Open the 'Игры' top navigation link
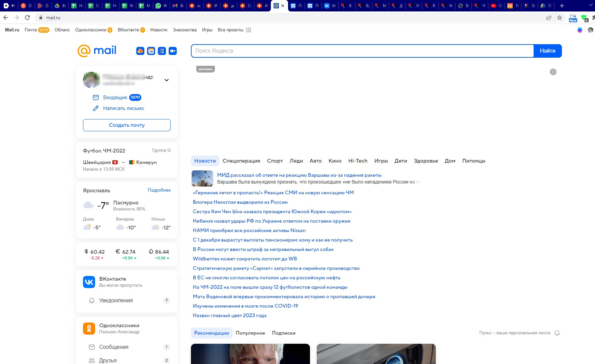This screenshot has width=595, height=364. [207, 30]
